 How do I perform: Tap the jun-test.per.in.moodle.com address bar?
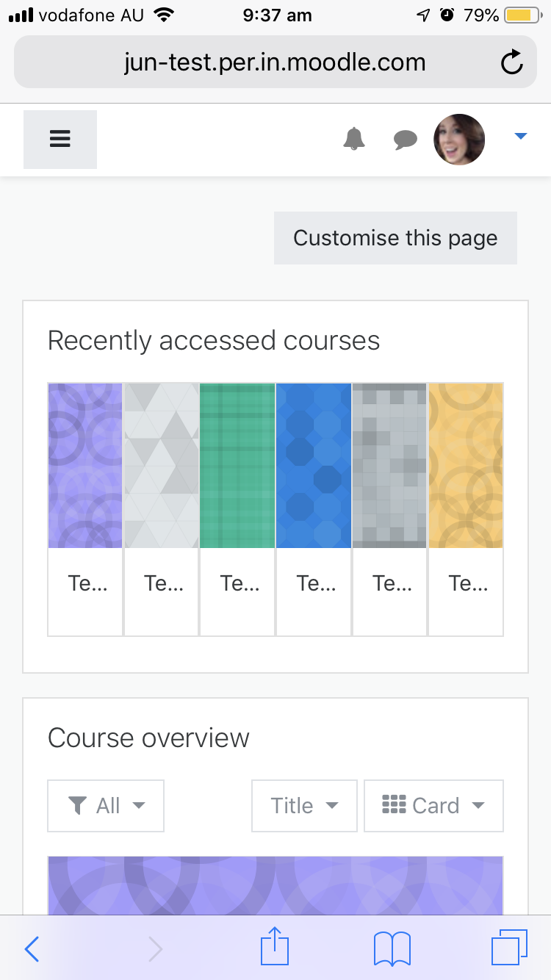[x=275, y=62]
